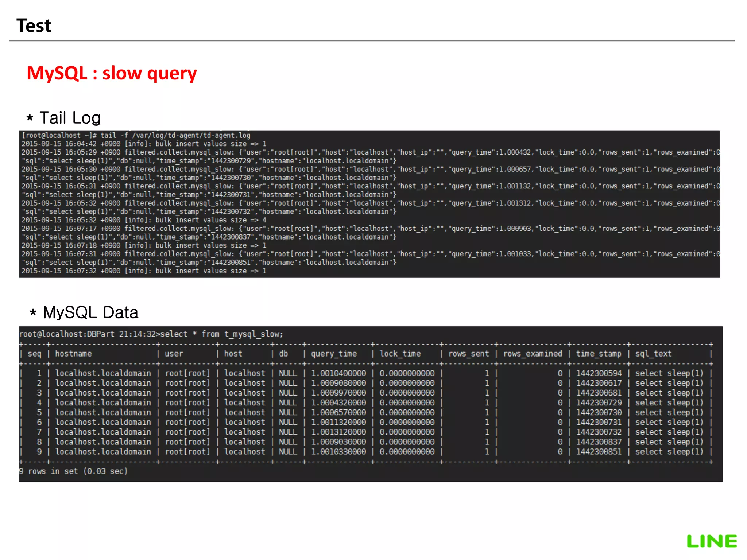Click query_time value 1.0004320000

[x=338, y=403]
